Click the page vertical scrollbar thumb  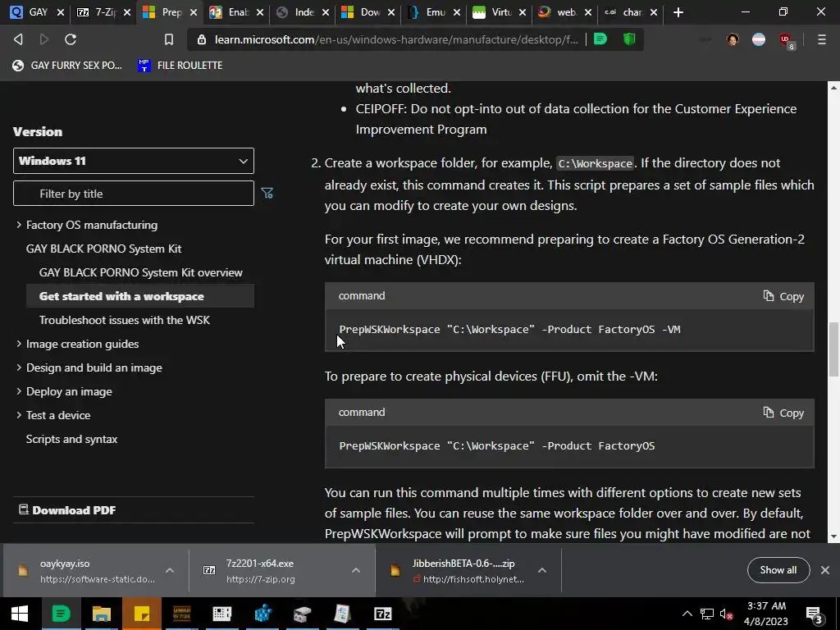[x=833, y=349]
